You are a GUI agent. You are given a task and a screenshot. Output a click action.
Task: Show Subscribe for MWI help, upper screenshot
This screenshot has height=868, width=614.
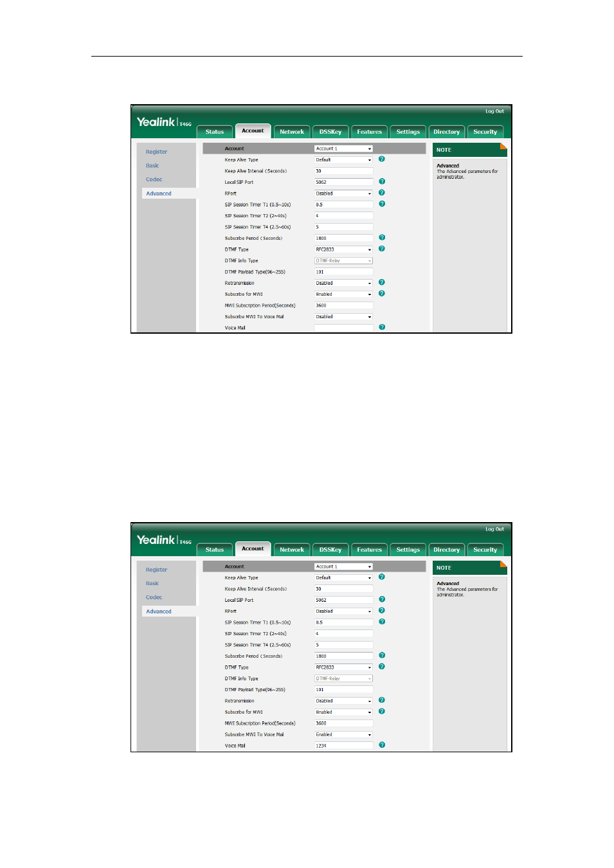pos(382,293)
